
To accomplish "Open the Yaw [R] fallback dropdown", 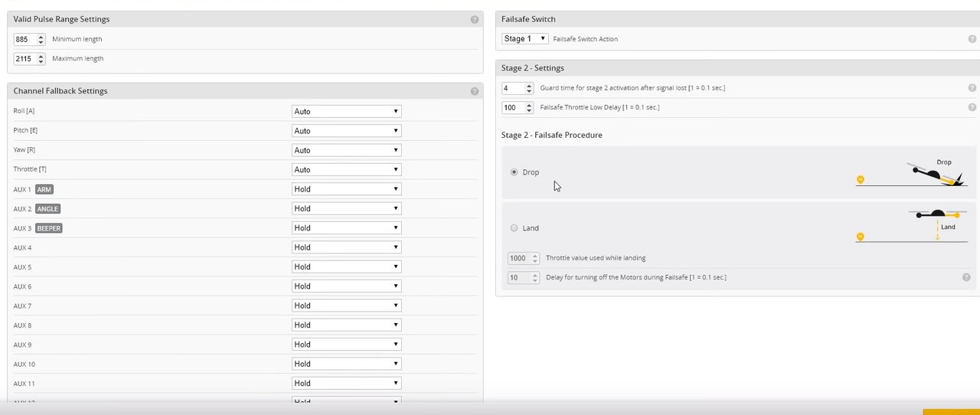I will pos(346,150).
